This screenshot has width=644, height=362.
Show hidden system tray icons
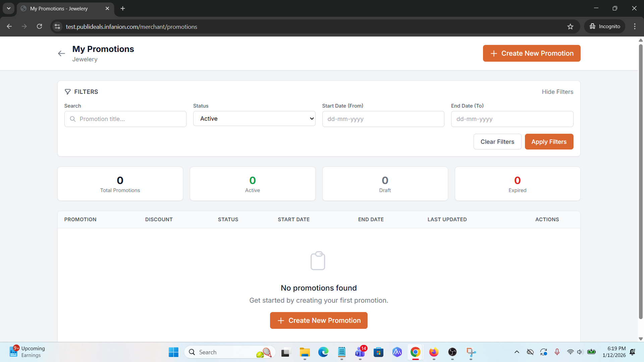[517, 352]
